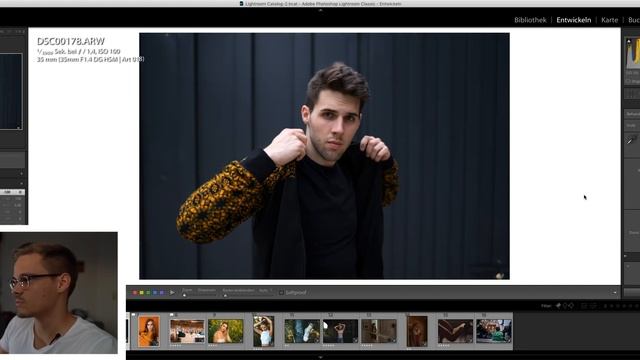Viewport: 640px width, 360px height.
Task: Apply the yellow color label
Action: click(x=142, y=293)
